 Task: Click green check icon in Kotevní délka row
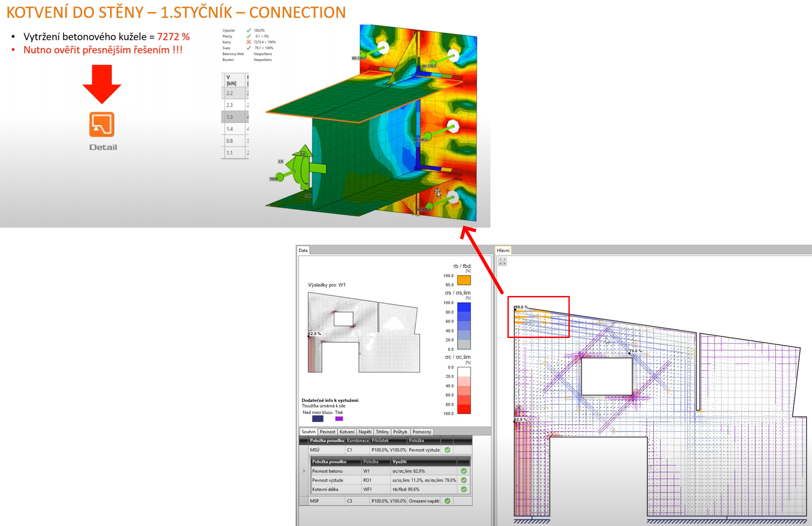(464, 489)
